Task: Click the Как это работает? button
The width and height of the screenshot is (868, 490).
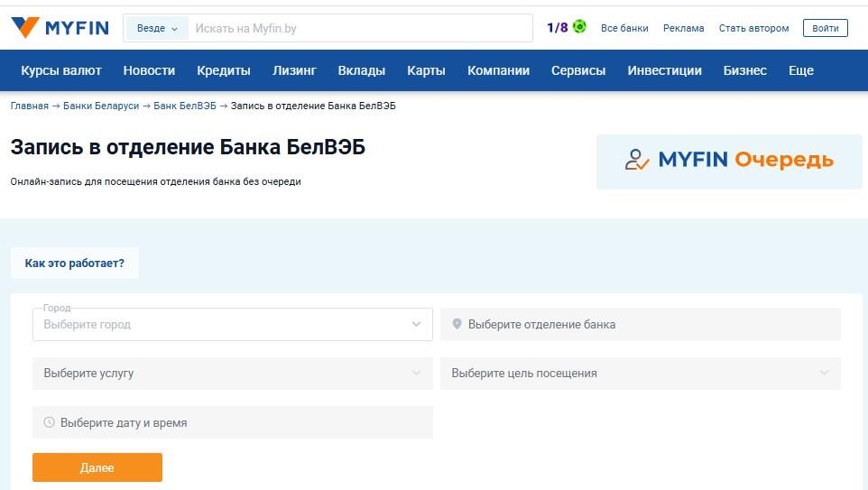Action: point(75,263)
